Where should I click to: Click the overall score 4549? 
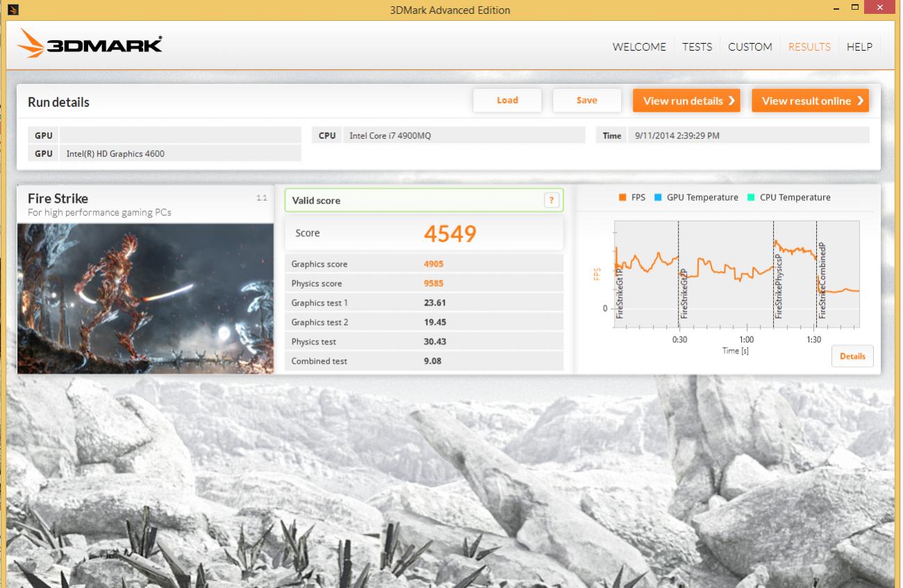pyautogui.click(x=450, y=234)
